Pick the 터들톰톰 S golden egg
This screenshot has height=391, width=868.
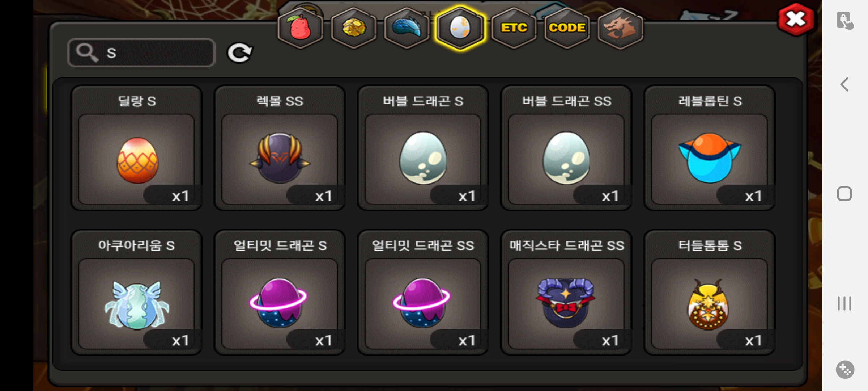710,293
